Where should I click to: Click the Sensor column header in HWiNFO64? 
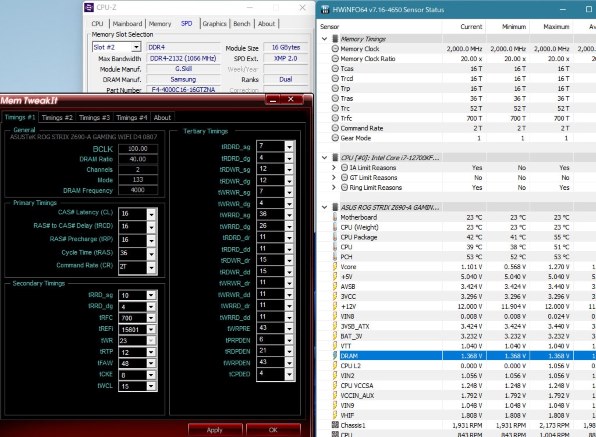[380, 27]
